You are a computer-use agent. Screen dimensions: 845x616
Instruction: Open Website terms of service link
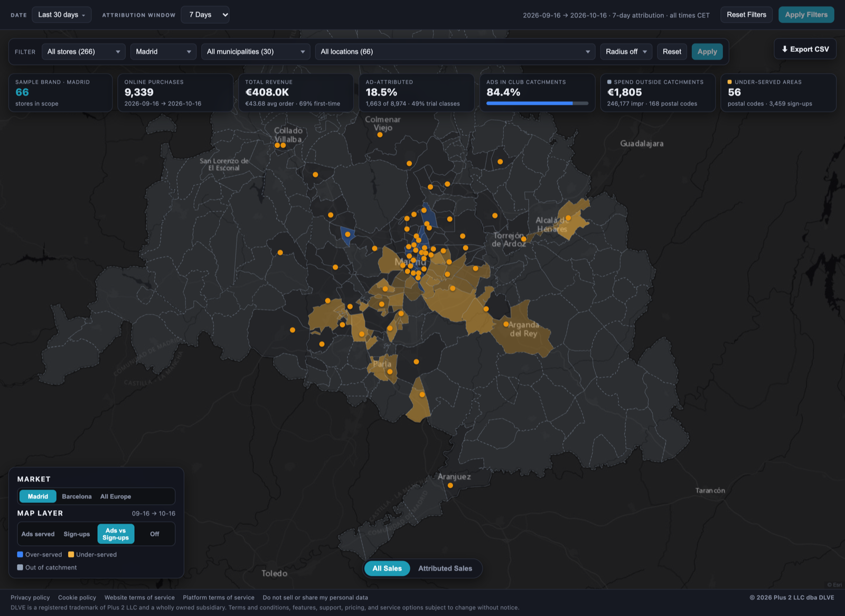pyautogui.click(x=139, y=598)
